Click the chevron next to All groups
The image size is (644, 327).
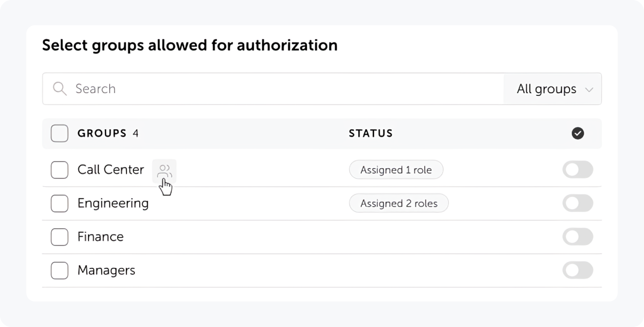(590, 89)
